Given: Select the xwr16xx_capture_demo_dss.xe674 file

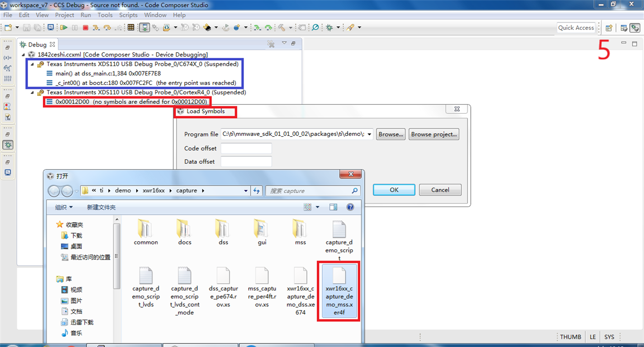Looking at the screenshot, I should (x=301, y=291).
